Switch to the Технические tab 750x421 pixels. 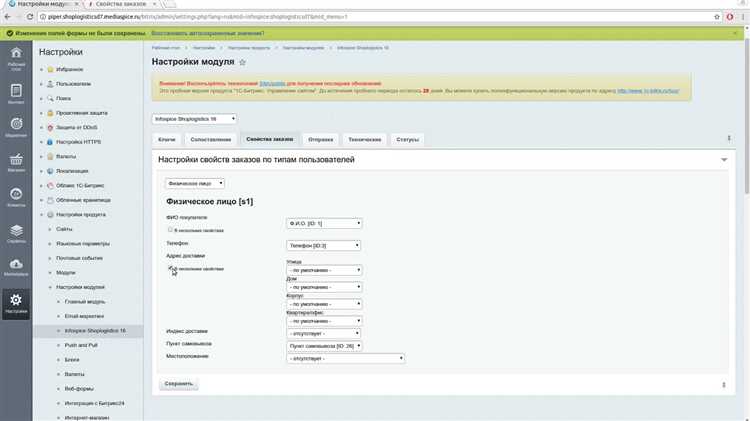[x=364, y=140]
